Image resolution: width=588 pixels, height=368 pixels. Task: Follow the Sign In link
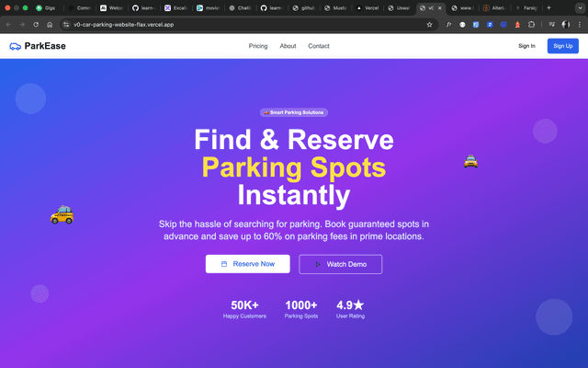(526, 46)
